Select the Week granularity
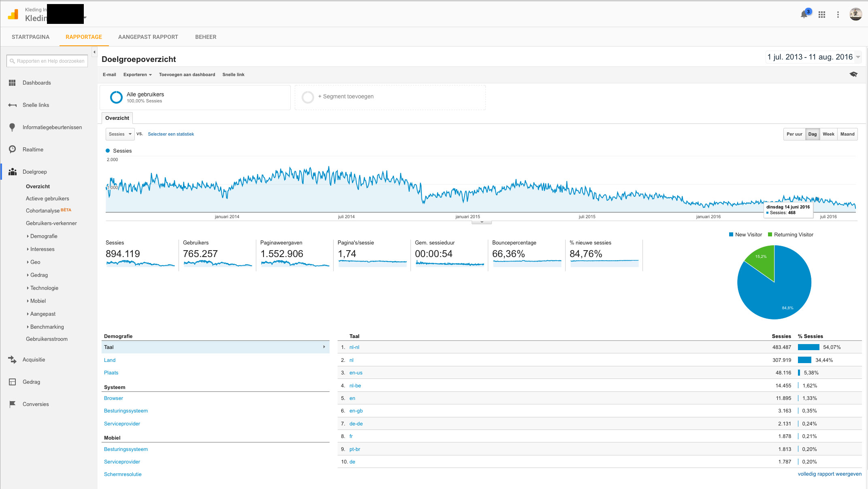868x489 pixels. pos(828,134)
